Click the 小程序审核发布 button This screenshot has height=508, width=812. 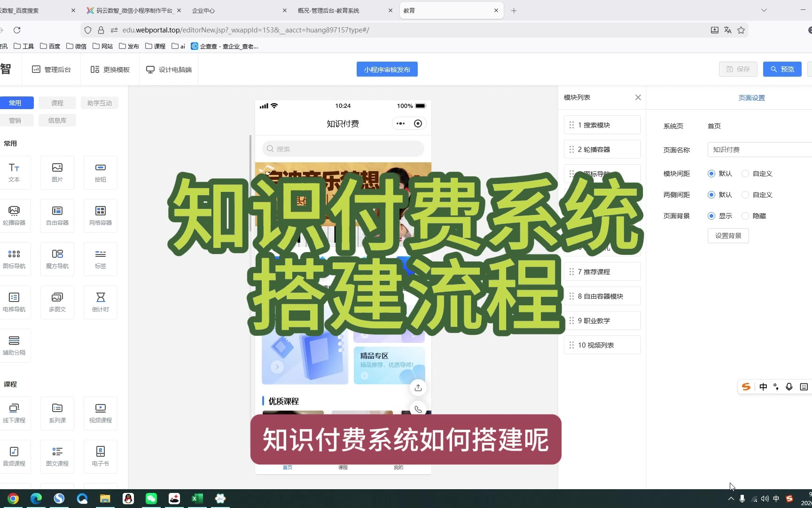click(387, 70)
